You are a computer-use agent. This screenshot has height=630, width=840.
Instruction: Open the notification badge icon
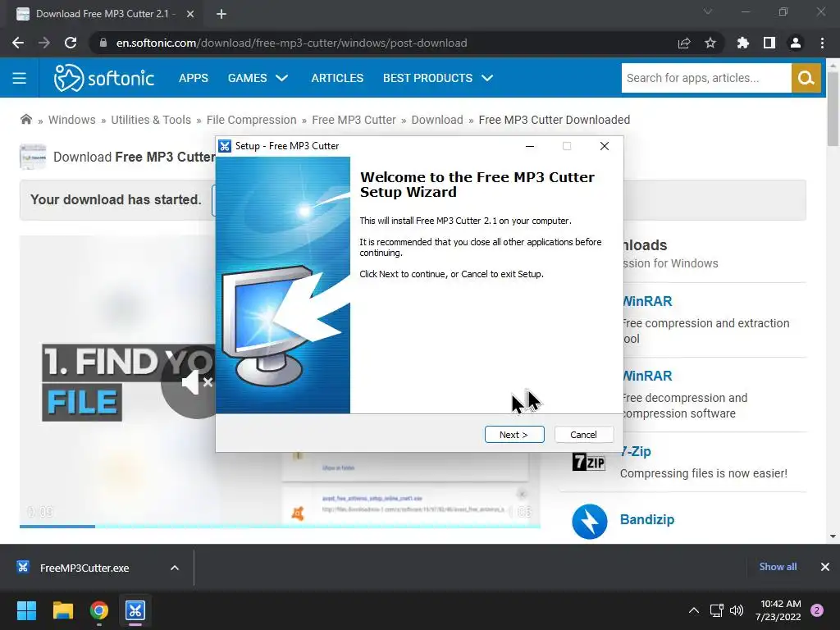click(x=817, y=610)
